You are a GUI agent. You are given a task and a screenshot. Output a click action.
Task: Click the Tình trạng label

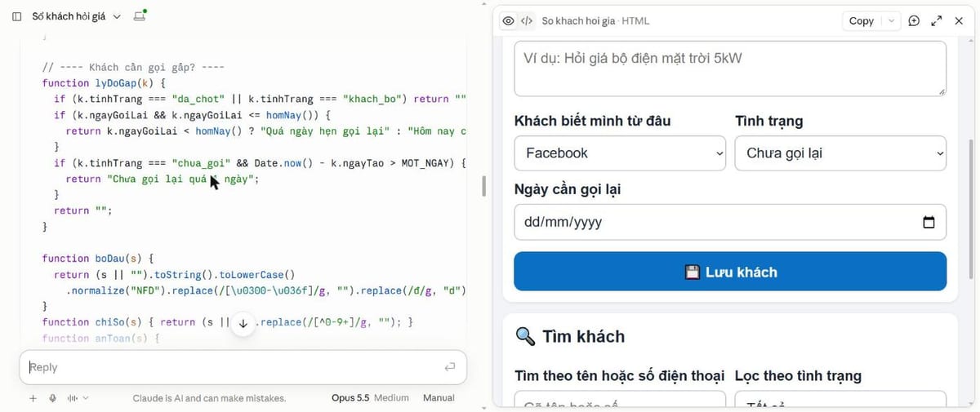768,121
